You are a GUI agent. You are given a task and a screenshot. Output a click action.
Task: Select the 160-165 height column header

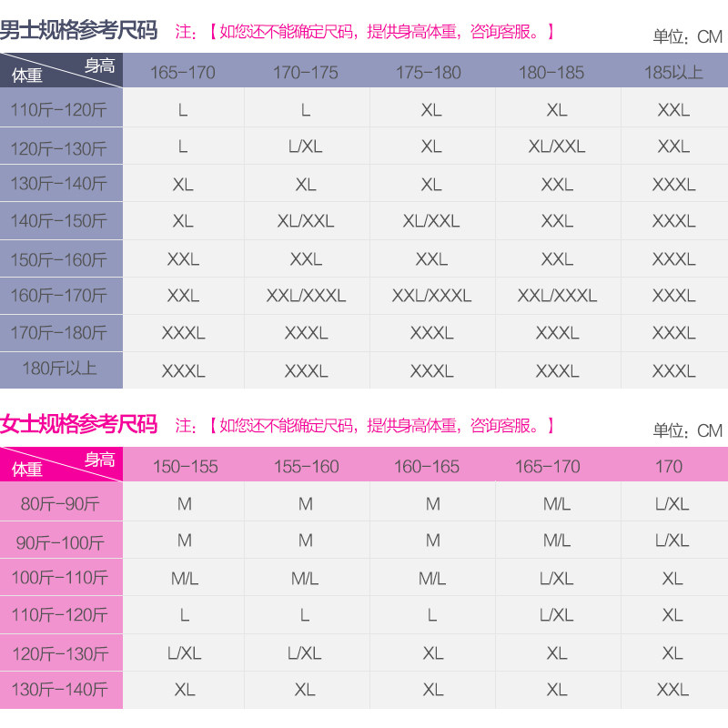click(x=426, y=467)
